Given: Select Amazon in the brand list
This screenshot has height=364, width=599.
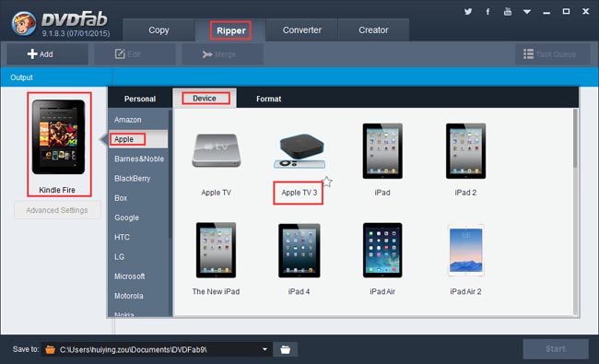Looking at the screenshot, I should 138,120.
